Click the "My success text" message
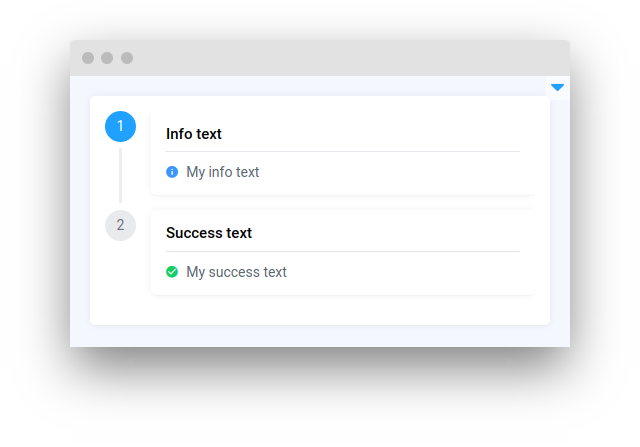The width and height of the screenshot is (640, 447). pyautogui.click(x=236, y=272)
